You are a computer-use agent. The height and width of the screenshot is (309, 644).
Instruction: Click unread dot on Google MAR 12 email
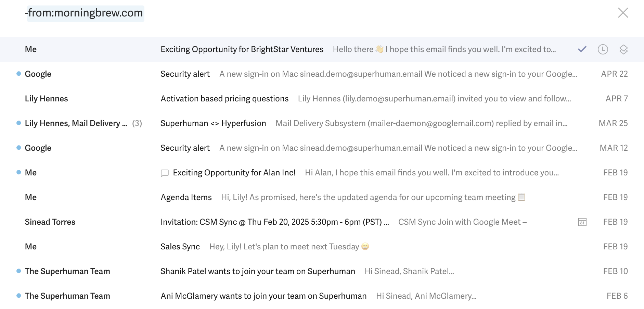click(x=19, y=148)
